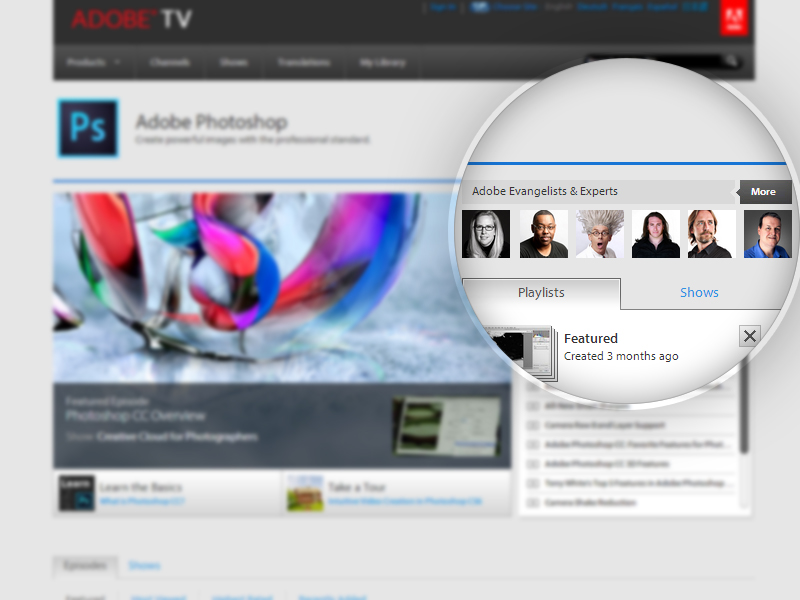Select the Shows tab next to Episodes

pos(144,565)
